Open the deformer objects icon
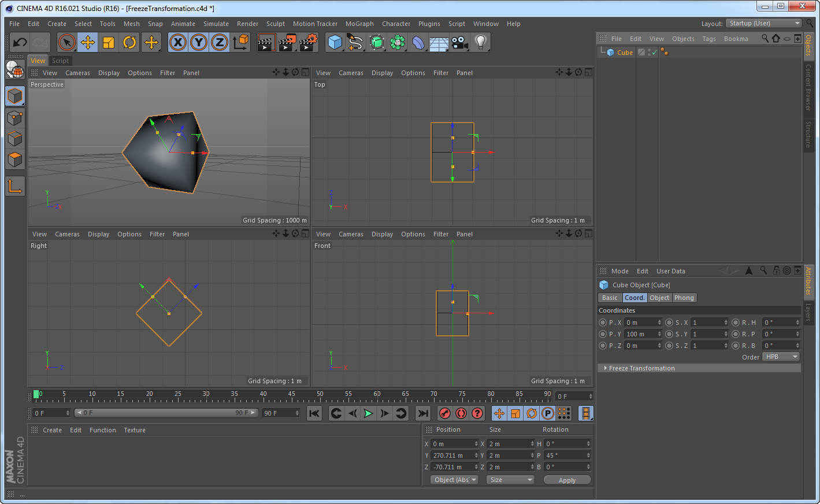 tap(418, 42)
